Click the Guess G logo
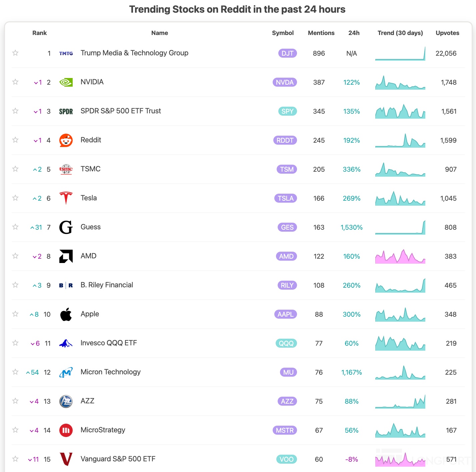The height and width of the screenshot is (472, 476). pyautogui.click(x=66, y=227)
